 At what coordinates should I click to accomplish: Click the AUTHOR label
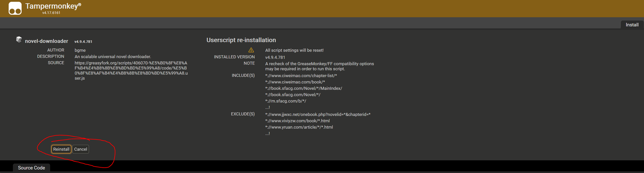click(56, 50)
